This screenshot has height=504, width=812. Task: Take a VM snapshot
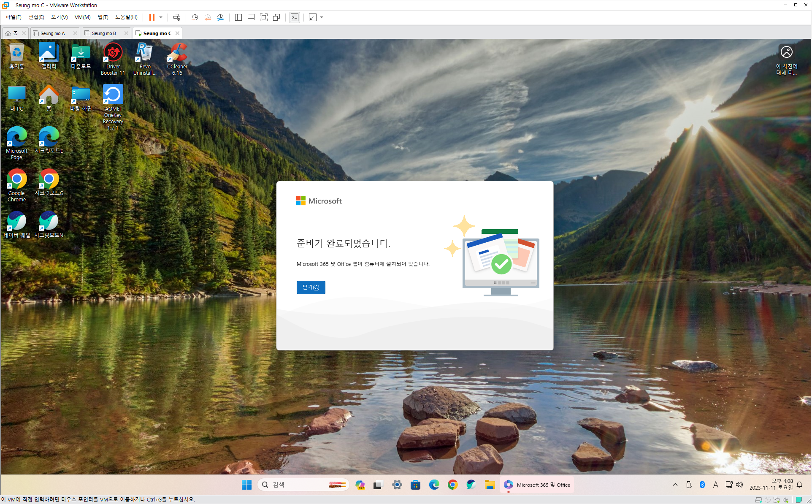click(x=195, y=17)
